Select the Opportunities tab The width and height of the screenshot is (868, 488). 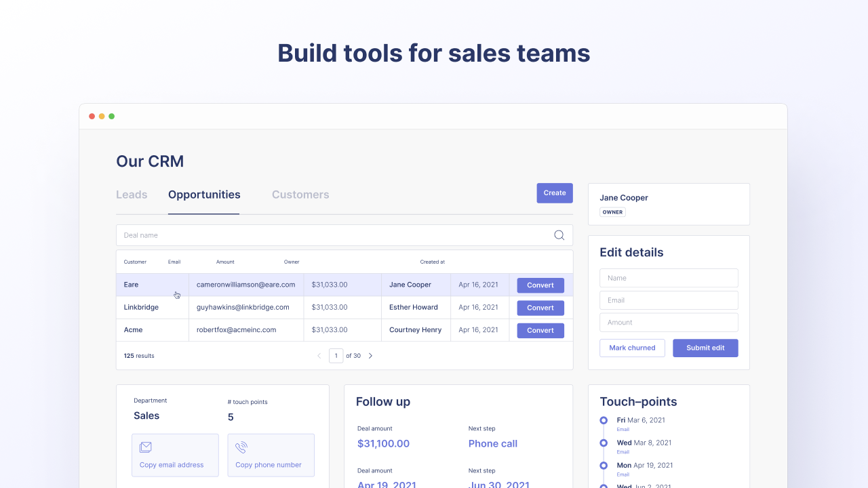tap(204, 195)
